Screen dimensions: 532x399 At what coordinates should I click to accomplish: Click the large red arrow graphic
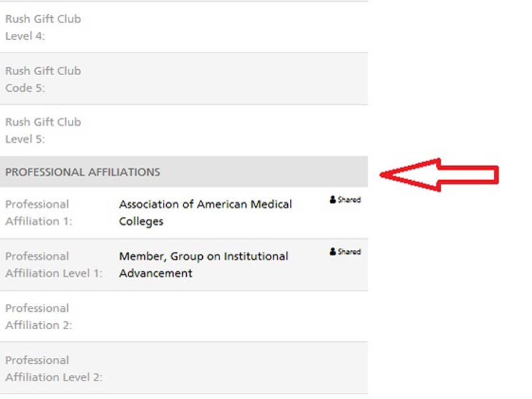439,175
